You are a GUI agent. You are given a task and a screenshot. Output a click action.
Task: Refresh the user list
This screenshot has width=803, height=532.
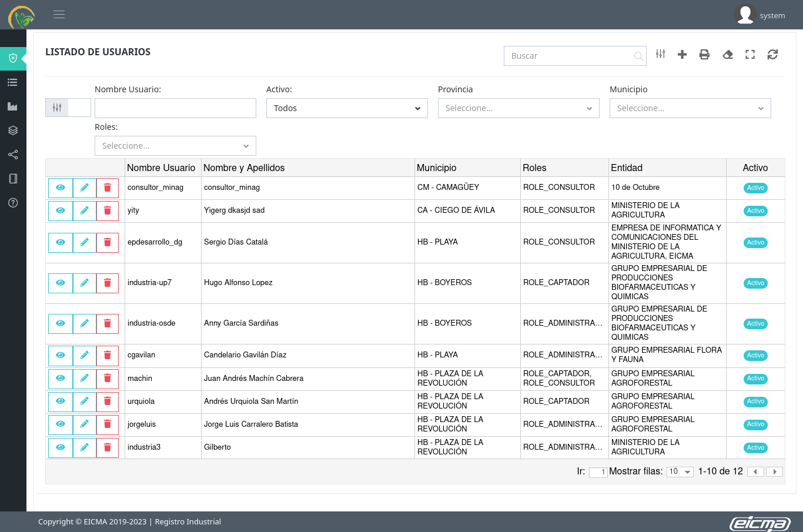tap(772, 55)
